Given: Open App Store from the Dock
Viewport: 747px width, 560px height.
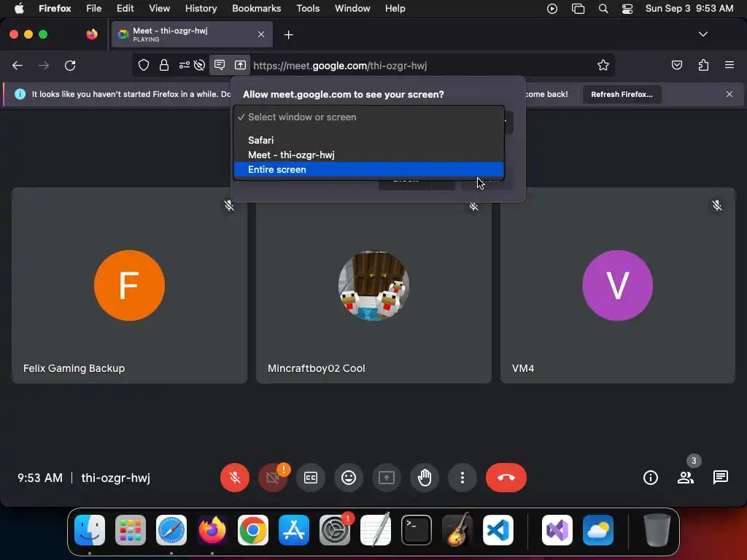Looking at the screenshot, I should [x=294, y=530].
